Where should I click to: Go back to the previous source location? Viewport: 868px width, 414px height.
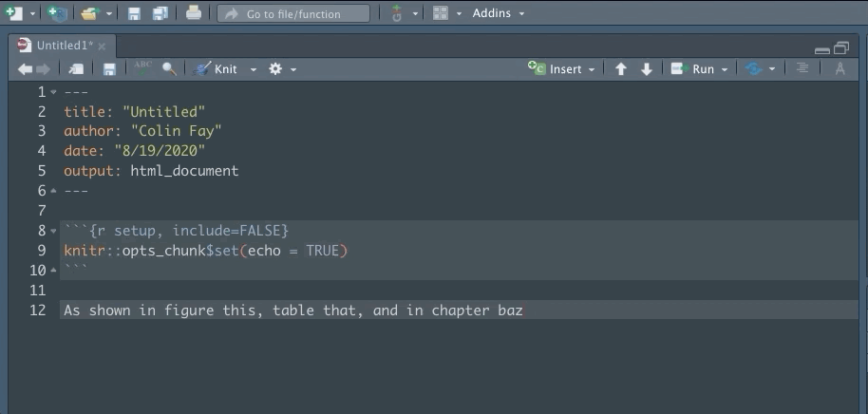click(25, 68)
